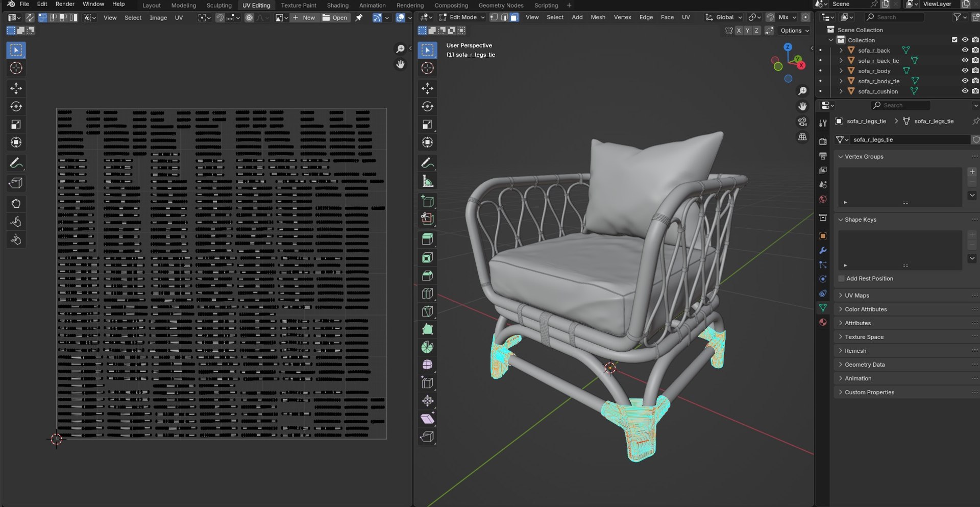Select the UV editor Cursor tool

(x=16, y=68)
